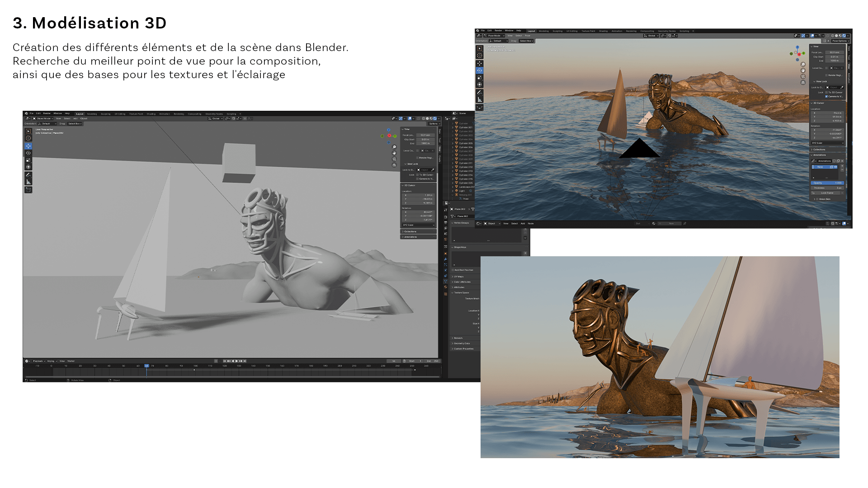The height and width of the screenshot is (488, 868).
Task: Toggle camera view gizmo in Object Mode viewport
Action: click(x=394, y=159)
